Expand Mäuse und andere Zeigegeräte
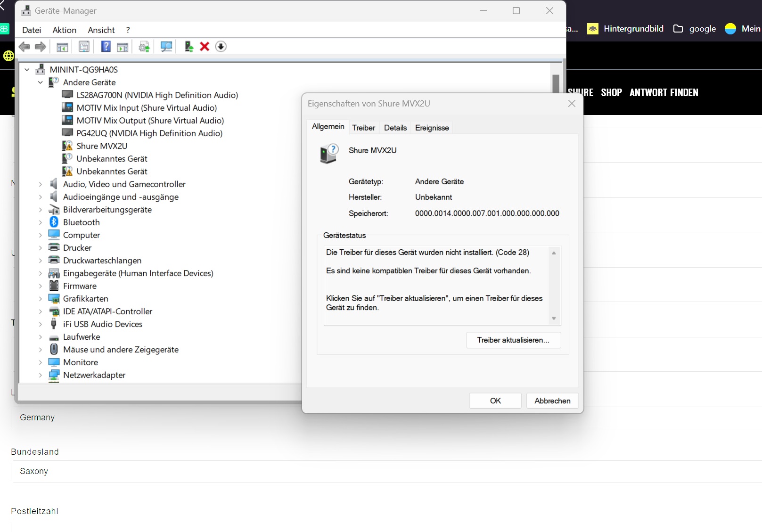Screen dimensions: 762x532 41,350
